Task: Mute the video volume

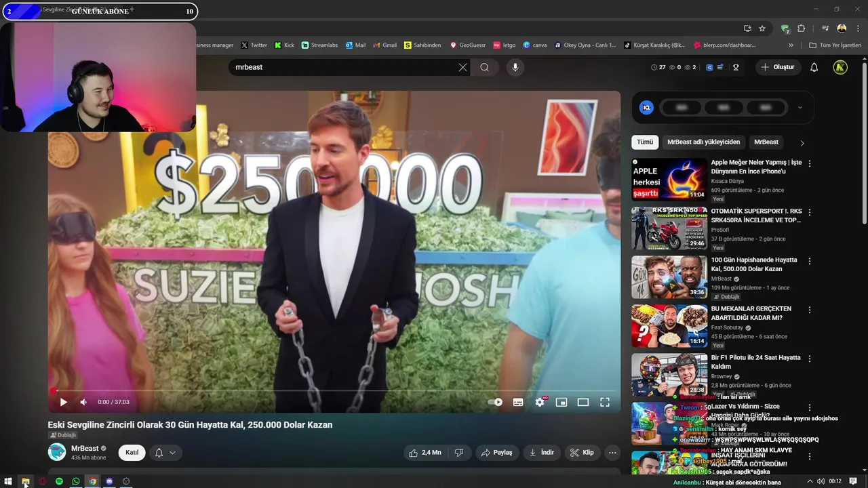Action: tap(83, 402)
